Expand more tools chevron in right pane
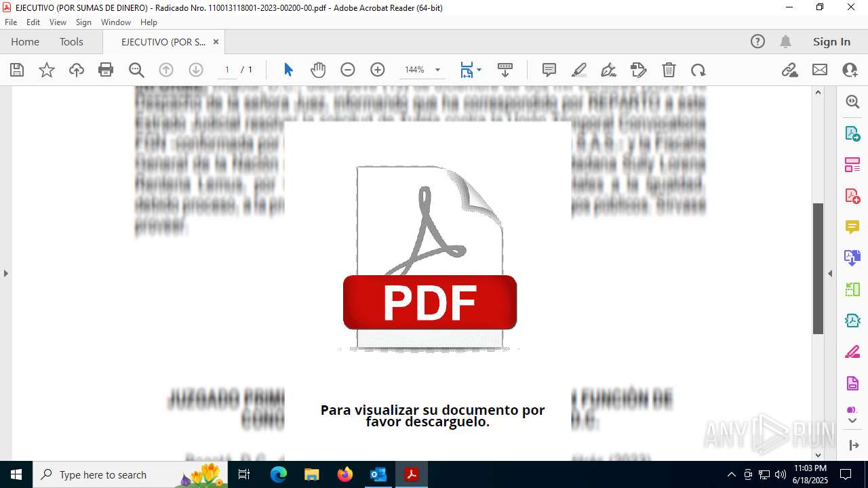868x488 pixels. click(852, 421)
